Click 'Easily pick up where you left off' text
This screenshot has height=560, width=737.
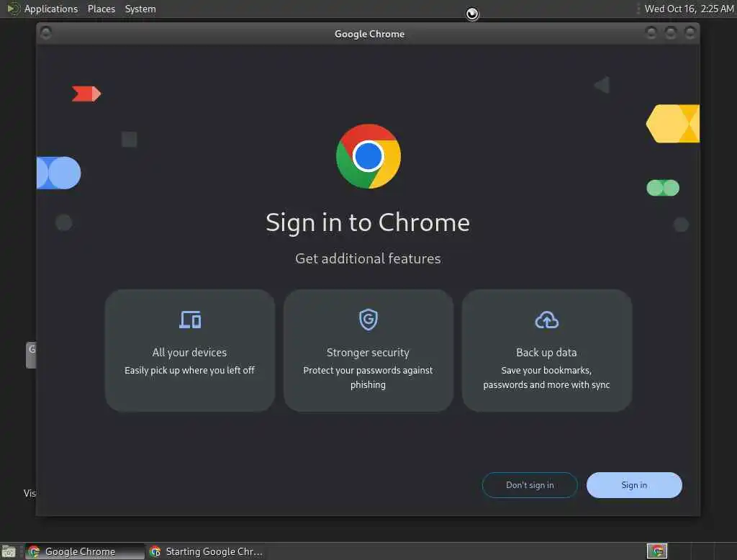pyautogui.click(x=189, y=370)
